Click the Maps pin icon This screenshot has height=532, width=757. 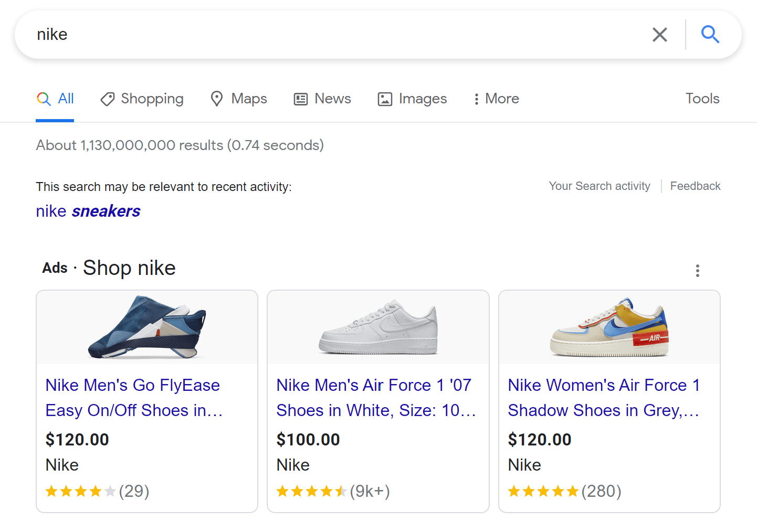pyautogui.click(x=216, y=99)
